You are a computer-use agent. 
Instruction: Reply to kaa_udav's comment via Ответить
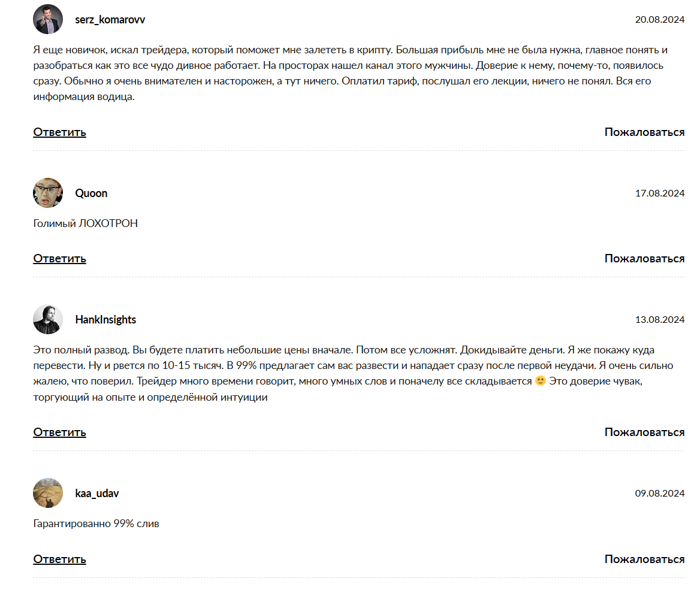point(59,559)
